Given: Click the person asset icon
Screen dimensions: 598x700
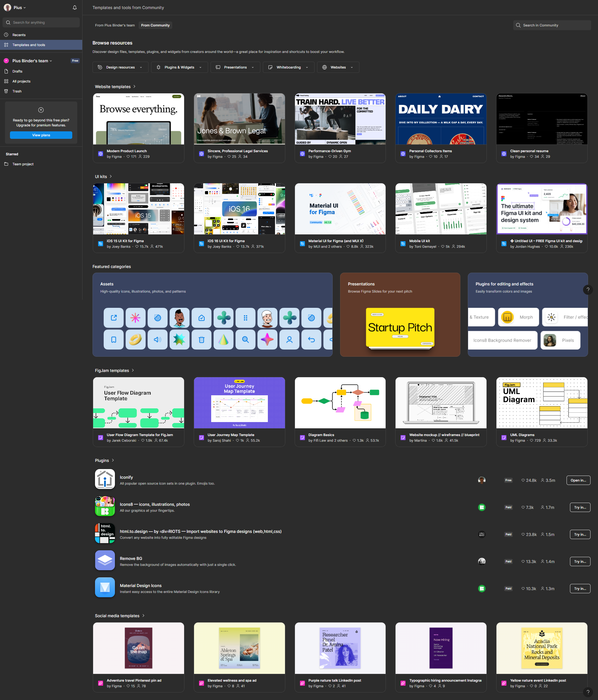Looking at the screenshot, I should pyautogui.click(x=289, y=340).
